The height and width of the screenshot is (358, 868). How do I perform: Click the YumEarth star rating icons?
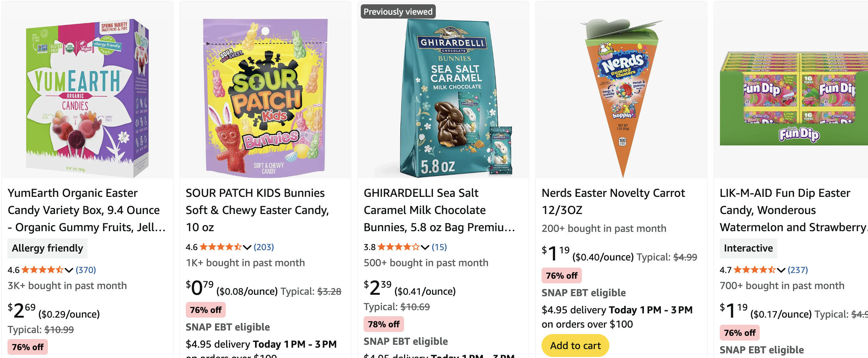(42, 270)
